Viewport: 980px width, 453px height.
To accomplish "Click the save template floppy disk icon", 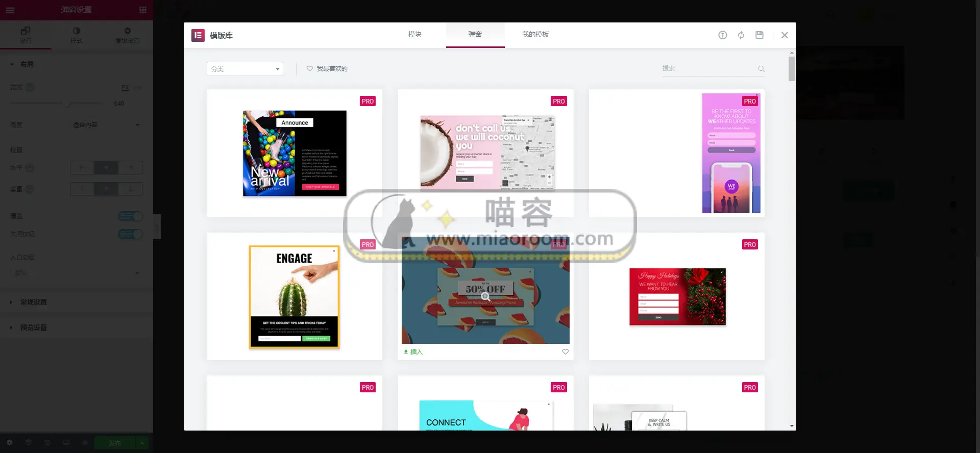I will click(x=759, y=35).
